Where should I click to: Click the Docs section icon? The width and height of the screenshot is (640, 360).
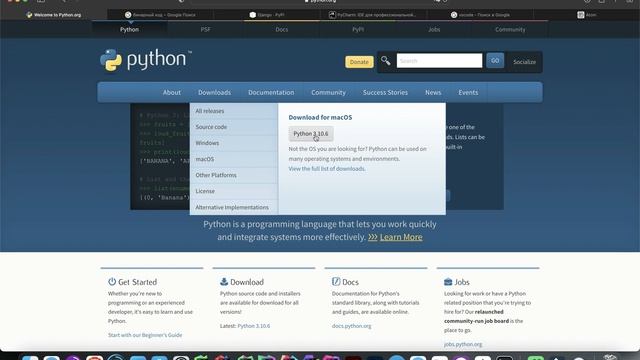336,282
